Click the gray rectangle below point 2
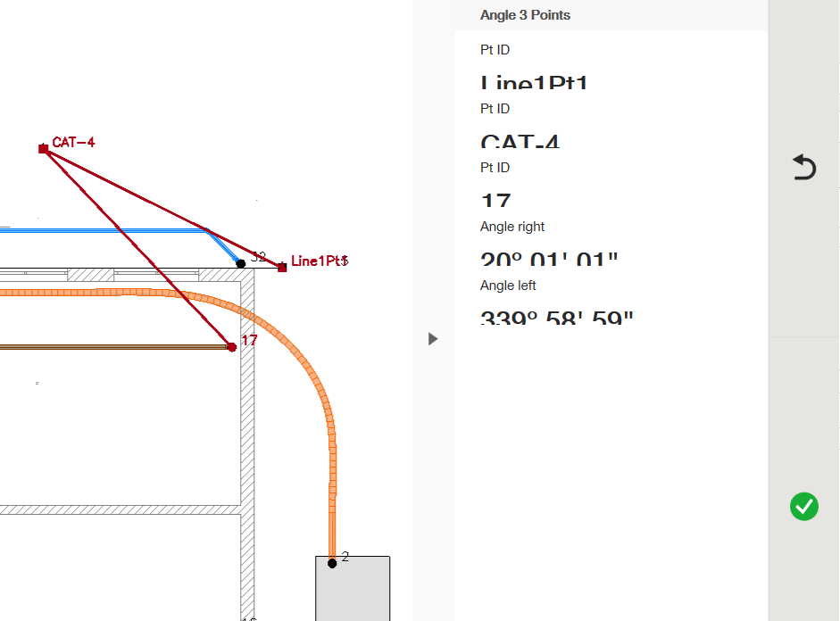840x621 pixels. click(353, 593)
